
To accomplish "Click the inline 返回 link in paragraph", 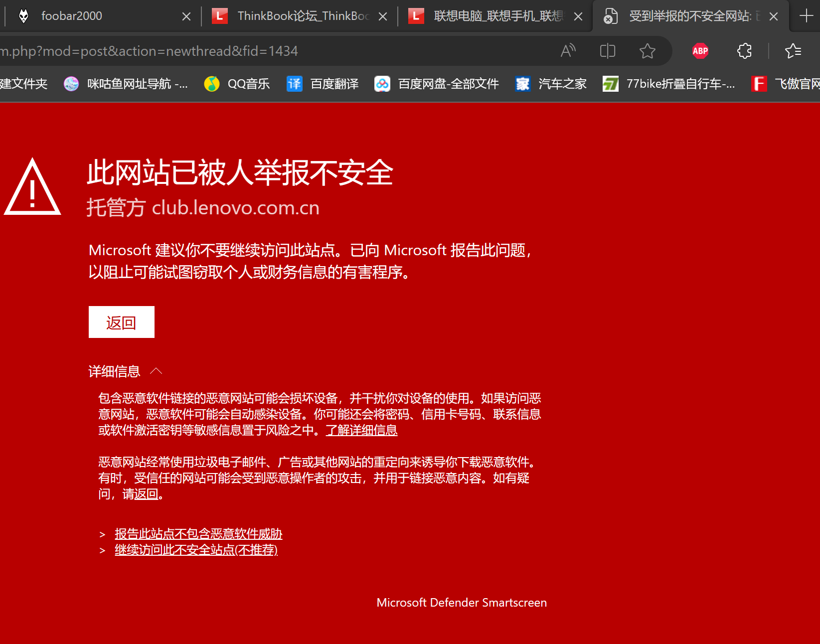I will click(146, 494).
